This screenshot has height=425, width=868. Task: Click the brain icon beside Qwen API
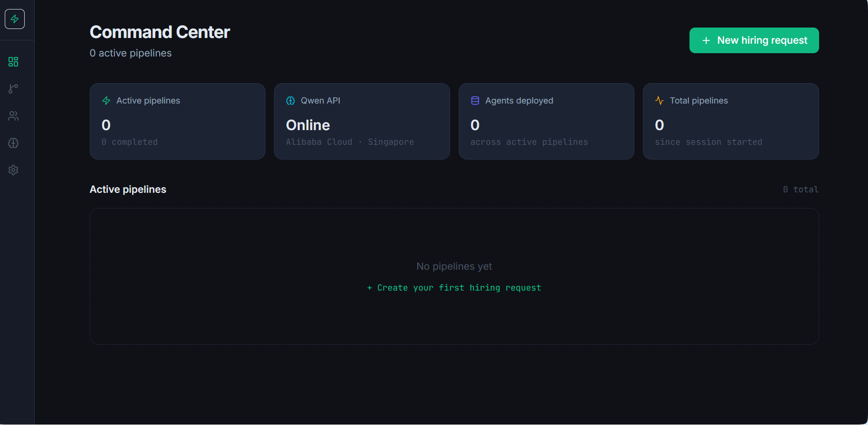click(291, 101)
